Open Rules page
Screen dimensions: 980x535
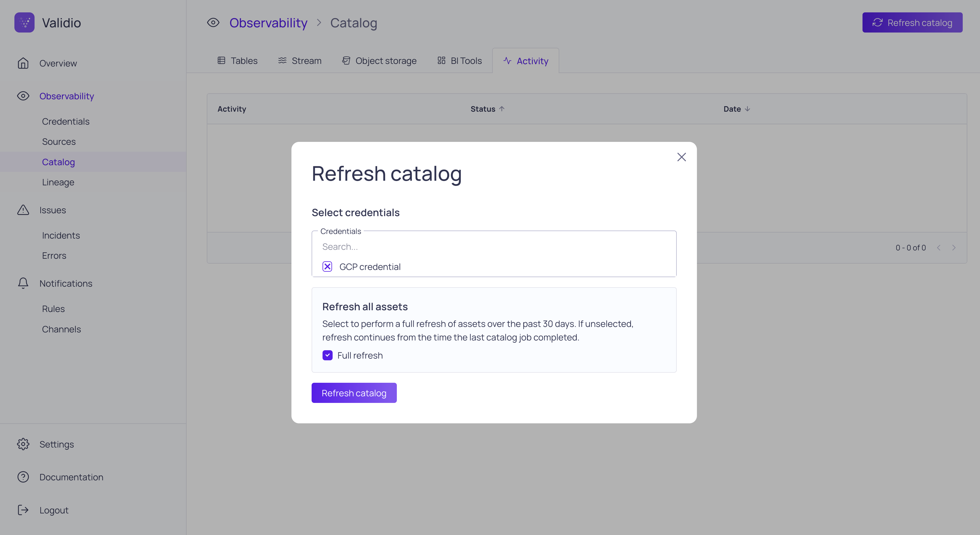53,309
